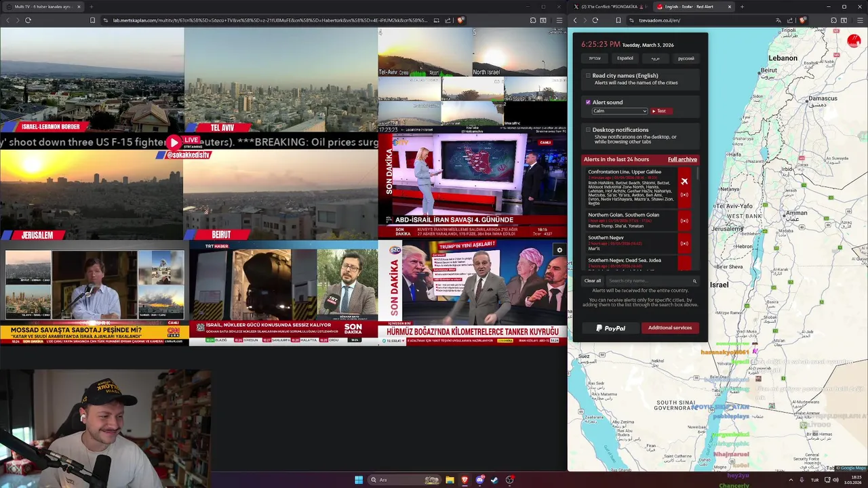Screen dimensions: 868x488
Task: Click siren icon on Southern Negev alert
Action: 684,243
